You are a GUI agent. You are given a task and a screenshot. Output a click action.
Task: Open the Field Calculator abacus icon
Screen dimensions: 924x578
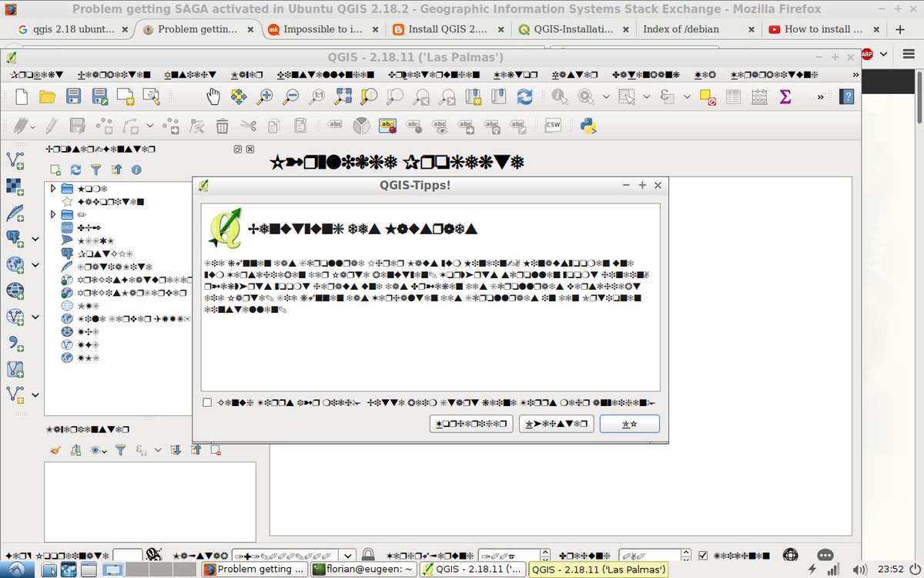[x=759, y=96]
